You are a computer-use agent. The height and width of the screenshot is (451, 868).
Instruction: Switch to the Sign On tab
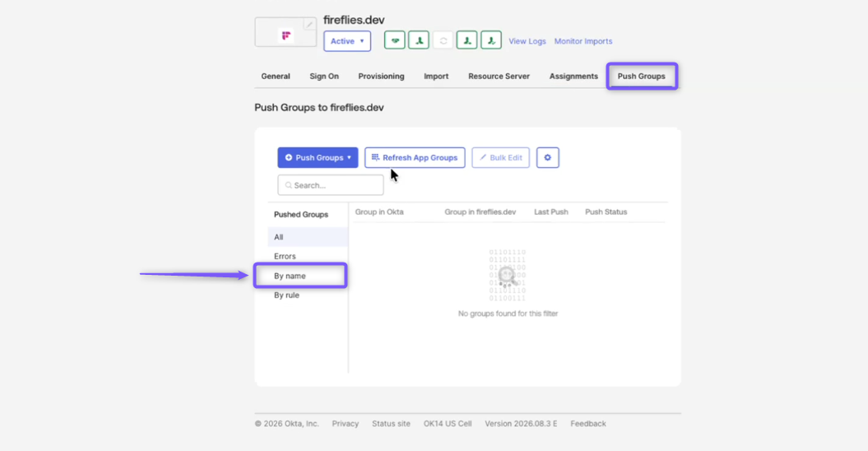324,76
